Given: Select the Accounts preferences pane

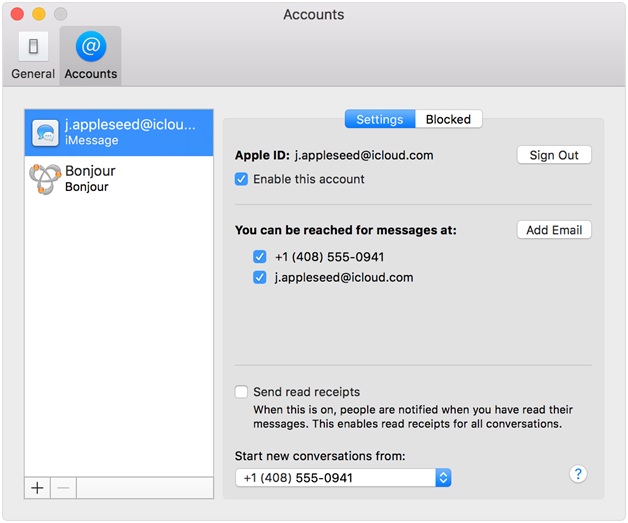Looking at the screenshot, I should pyautogui.click(x=91, y=56).
